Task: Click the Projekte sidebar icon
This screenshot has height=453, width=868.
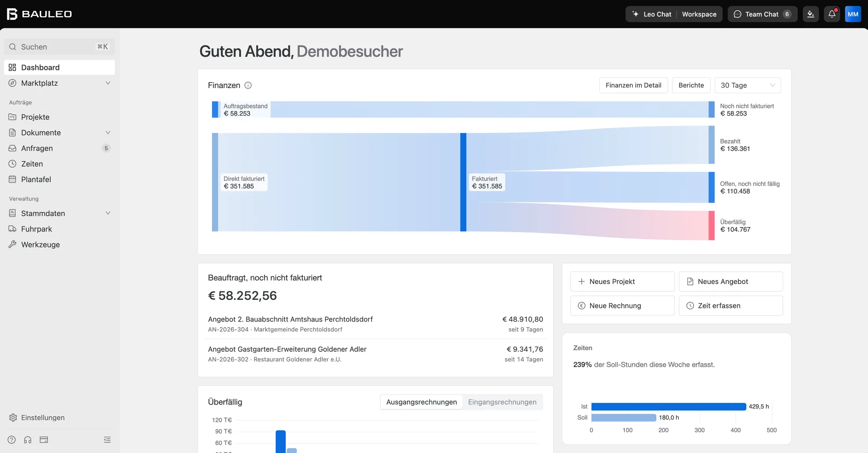Action: pos(13,117)
